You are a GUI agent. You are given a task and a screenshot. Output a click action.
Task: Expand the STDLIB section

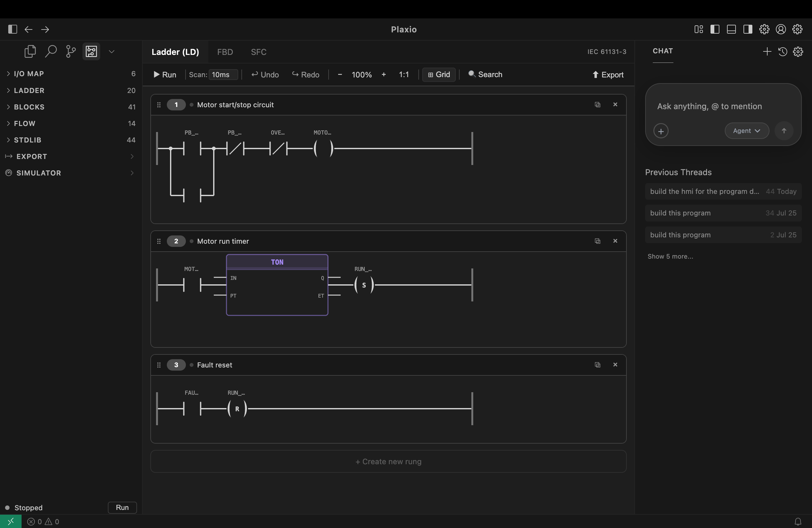tap(71, 140)
